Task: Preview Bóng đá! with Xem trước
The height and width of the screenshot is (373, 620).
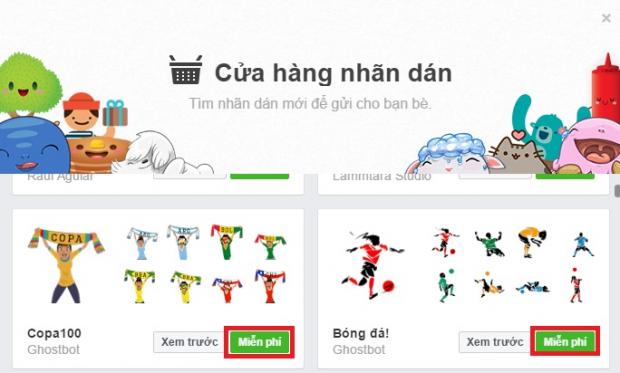Action: pyautogui.click(x=495, y=342)
